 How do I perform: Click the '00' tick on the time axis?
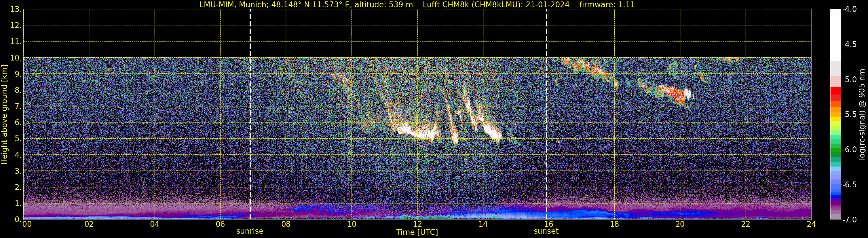tap(26, 224)
